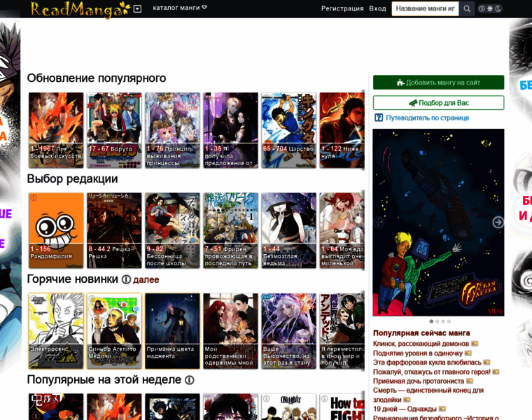Select the fourth carousel indicator dot

pos(449,321)
